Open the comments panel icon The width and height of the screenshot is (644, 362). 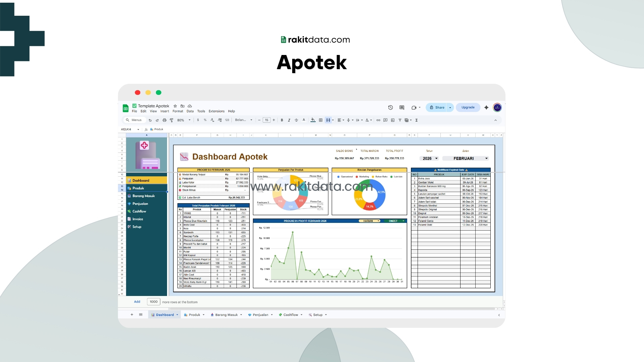[x=402, y=108]
